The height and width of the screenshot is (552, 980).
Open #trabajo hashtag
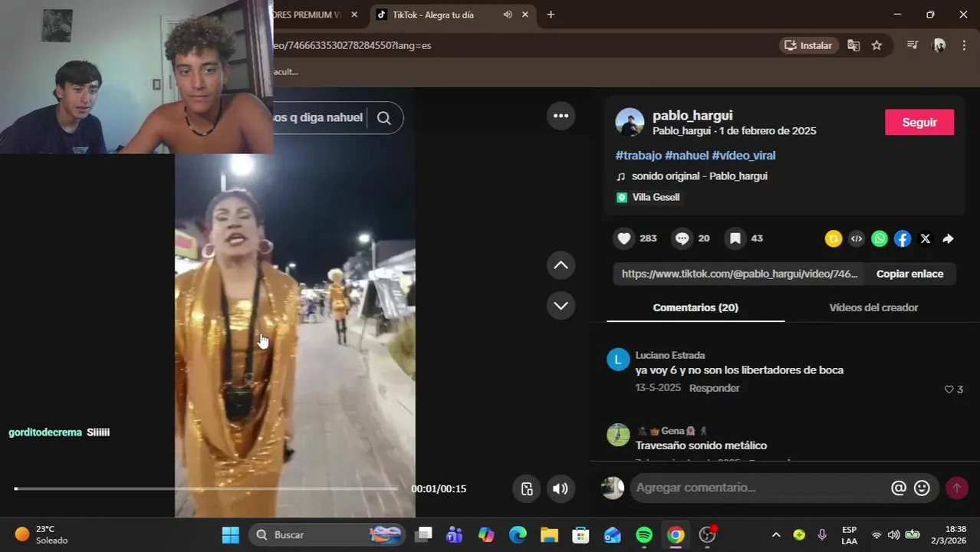638,156
